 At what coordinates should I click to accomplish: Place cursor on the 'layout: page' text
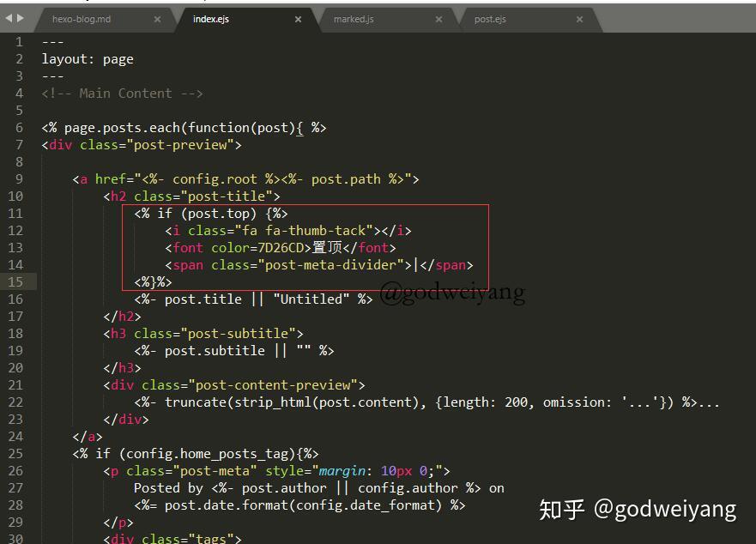point(87,58)
